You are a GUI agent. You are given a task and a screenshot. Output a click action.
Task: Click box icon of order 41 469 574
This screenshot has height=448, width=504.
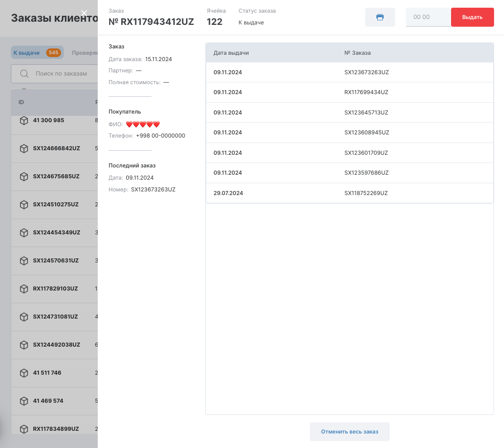(x=24, y=401)
